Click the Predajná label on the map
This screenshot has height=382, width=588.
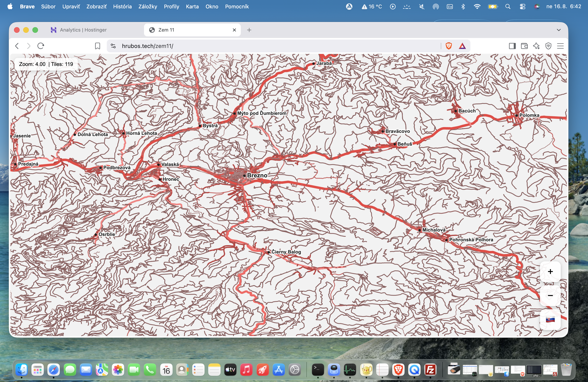[x=28, y=164]
